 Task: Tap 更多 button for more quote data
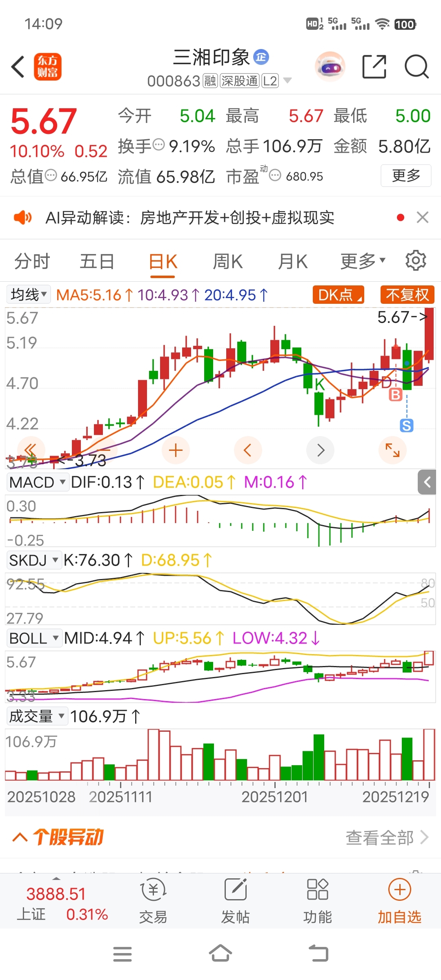(x=406, y=176)
